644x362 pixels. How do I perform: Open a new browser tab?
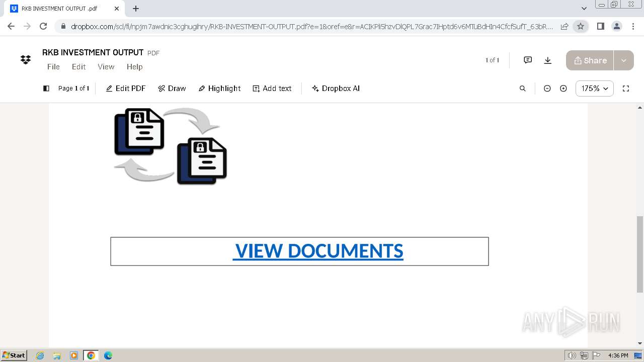coord(136,9)
